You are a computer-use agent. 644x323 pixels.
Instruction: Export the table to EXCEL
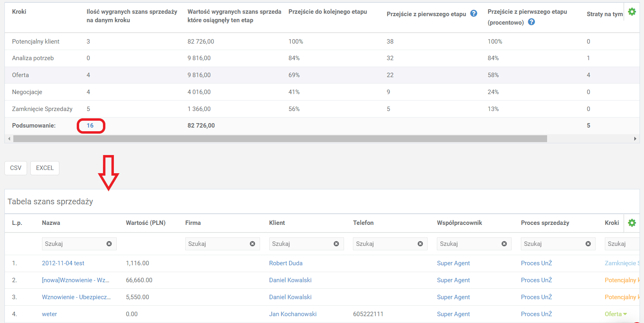click(45, 168)
